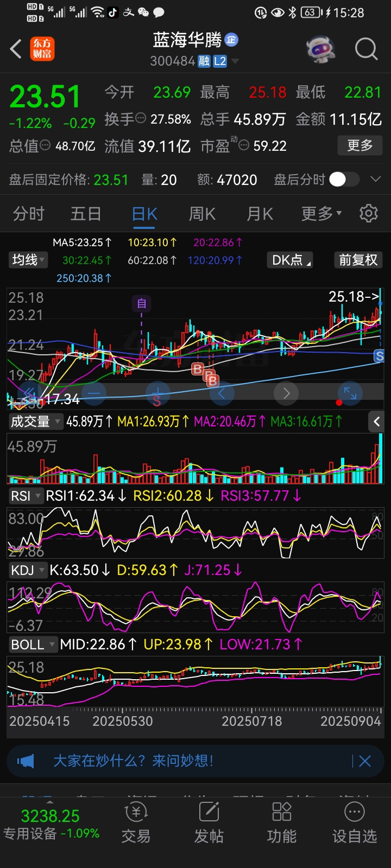The image size is (391, 868).
Task: Toggle 盘后分时 switch
Action: pos(344,180)
